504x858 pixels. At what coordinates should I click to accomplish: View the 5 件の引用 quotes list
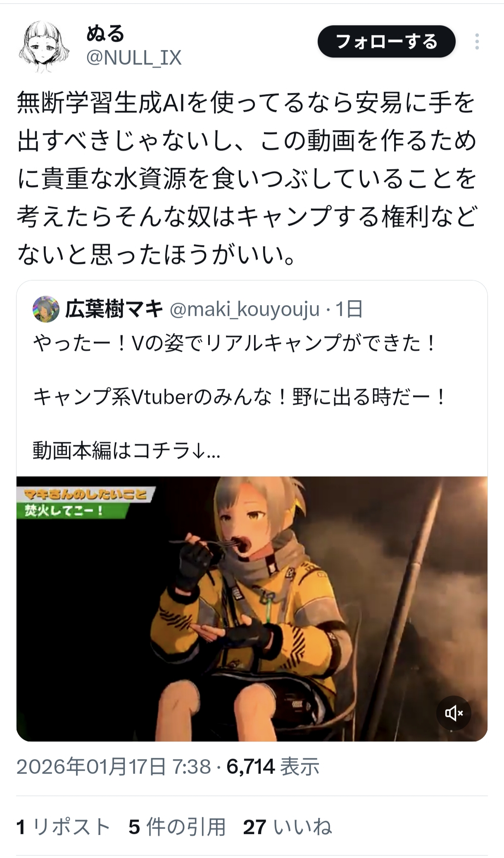coord(177,827)
